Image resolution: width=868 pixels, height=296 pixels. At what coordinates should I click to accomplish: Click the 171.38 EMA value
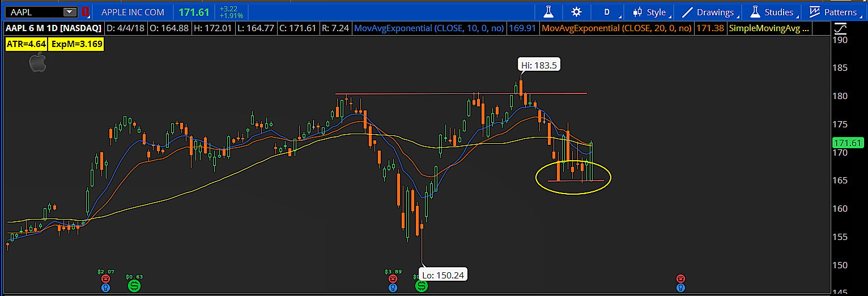point(710,28)
